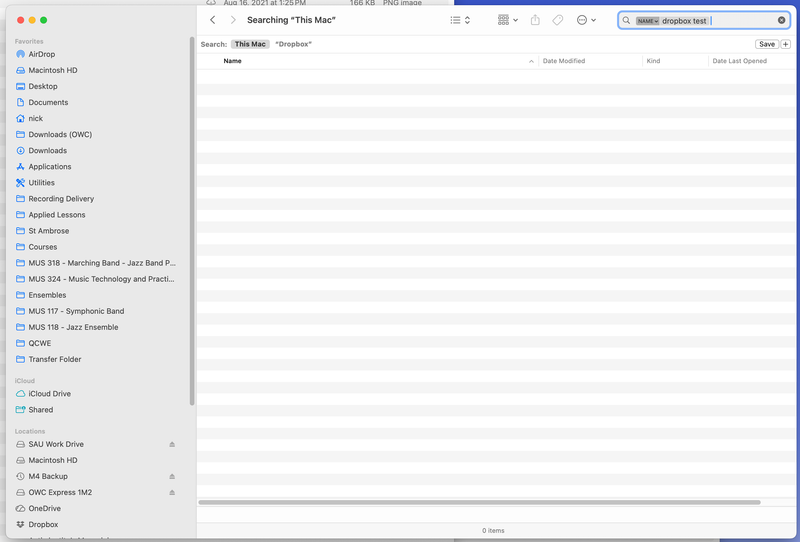
Task: Open the Name search token dropdown
Action: click(648, 21)
